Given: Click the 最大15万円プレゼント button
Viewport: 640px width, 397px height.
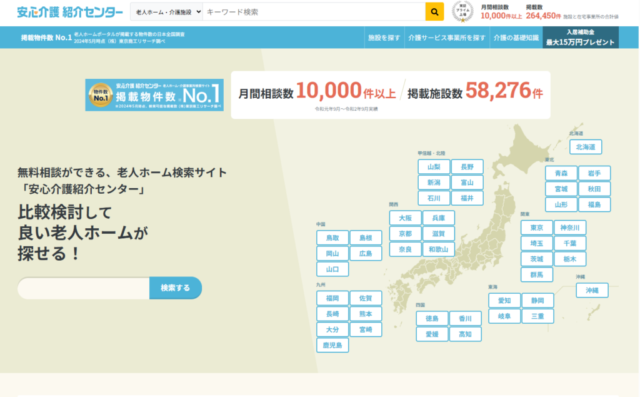Looking at the screenshot, I should (x=580, y=38).
